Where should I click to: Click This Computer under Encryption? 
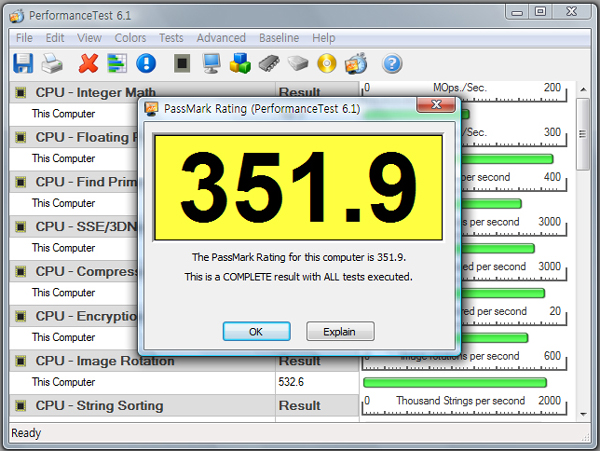coord(64,337)
